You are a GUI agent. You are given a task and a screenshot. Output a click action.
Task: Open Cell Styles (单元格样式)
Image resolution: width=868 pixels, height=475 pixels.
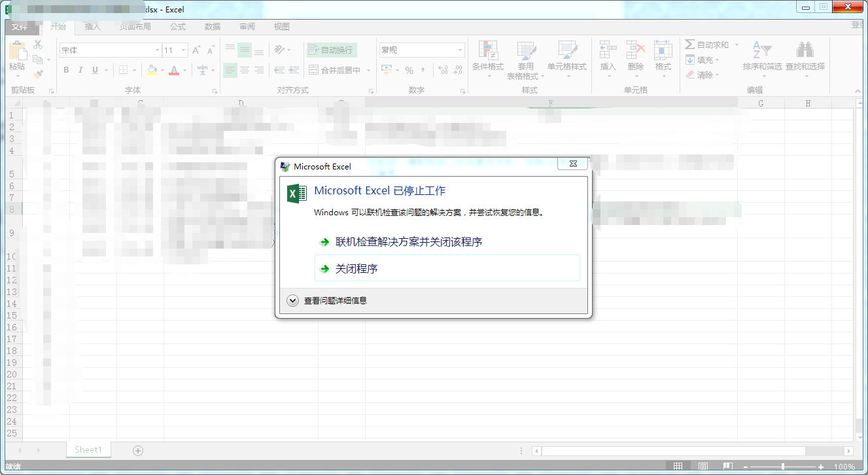[567, 60]
